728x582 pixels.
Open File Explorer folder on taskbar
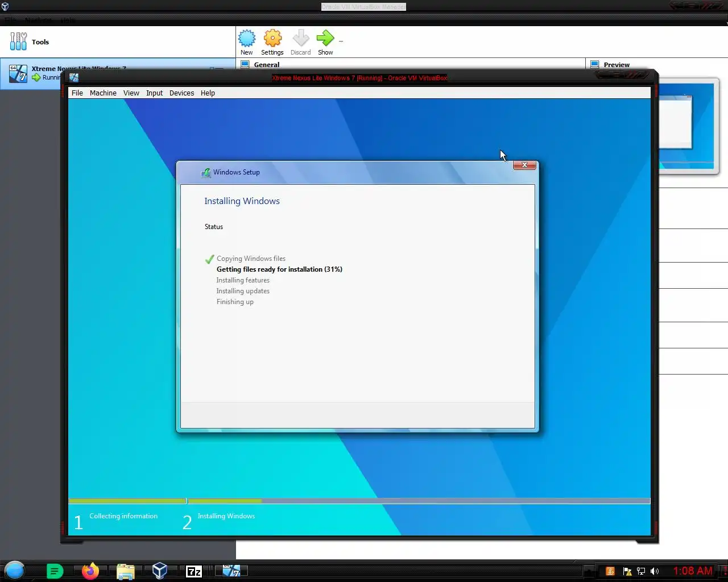(125, 571)
